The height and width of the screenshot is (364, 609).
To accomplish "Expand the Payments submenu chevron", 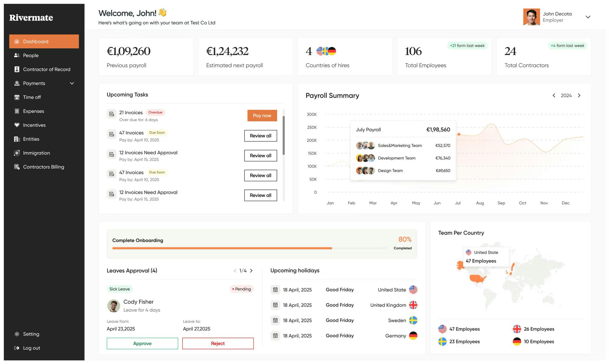I will click(x=72, y=83).
